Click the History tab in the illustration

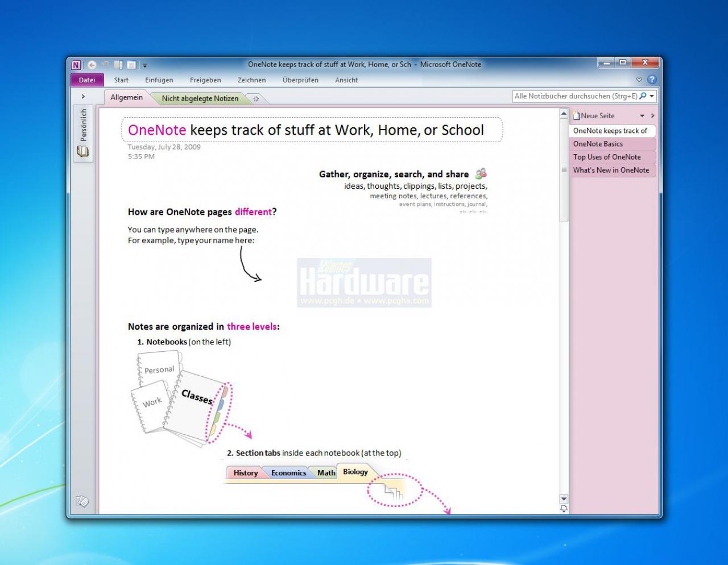pos(245,473)
